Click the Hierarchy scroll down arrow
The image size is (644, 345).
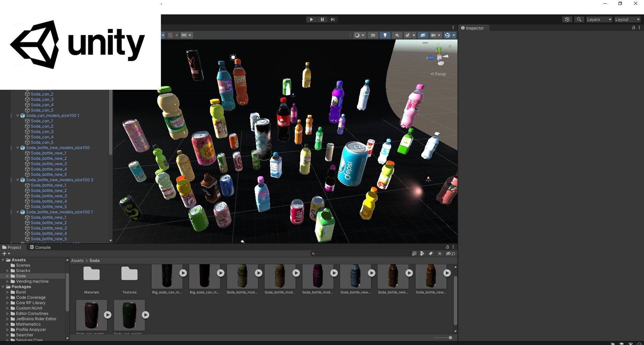click(x=111, y=241)
